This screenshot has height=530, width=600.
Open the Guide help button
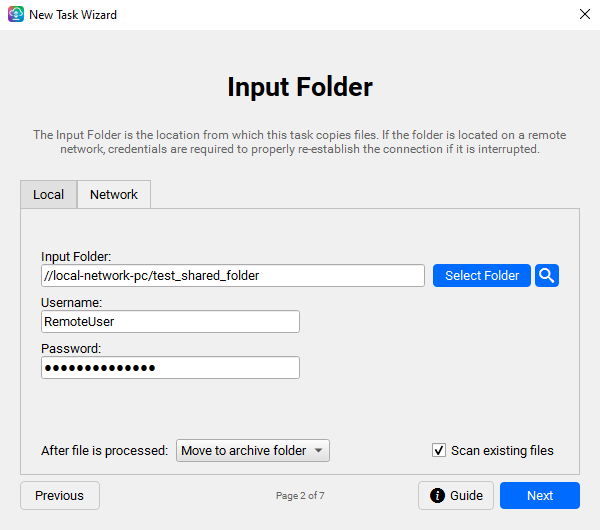(456, 496)
